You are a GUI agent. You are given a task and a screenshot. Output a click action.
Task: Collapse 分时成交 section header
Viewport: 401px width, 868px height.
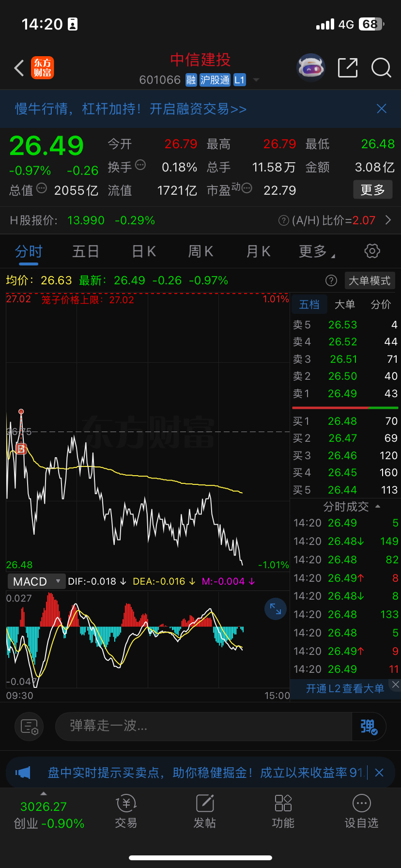coord(351,507)
